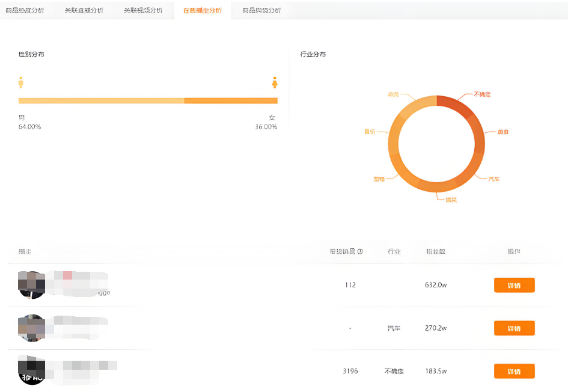Click the male 64% portion of gender bar

(x=101, y=100)
